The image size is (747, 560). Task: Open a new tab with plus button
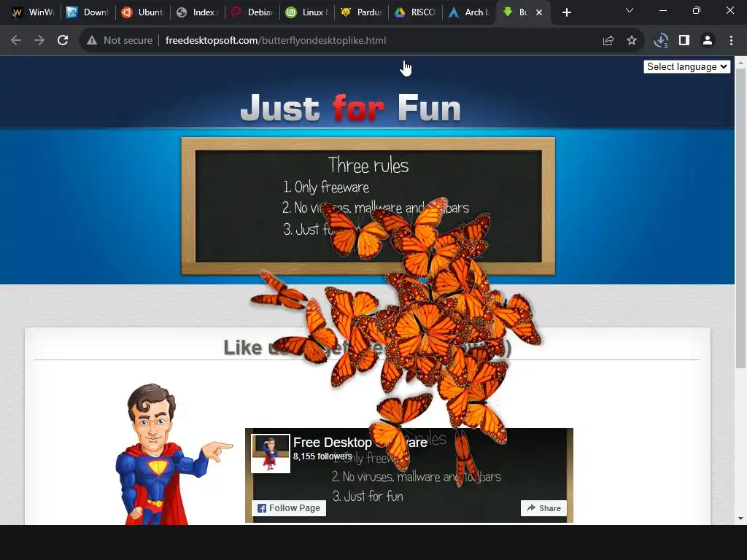click(x=566, y=13)
